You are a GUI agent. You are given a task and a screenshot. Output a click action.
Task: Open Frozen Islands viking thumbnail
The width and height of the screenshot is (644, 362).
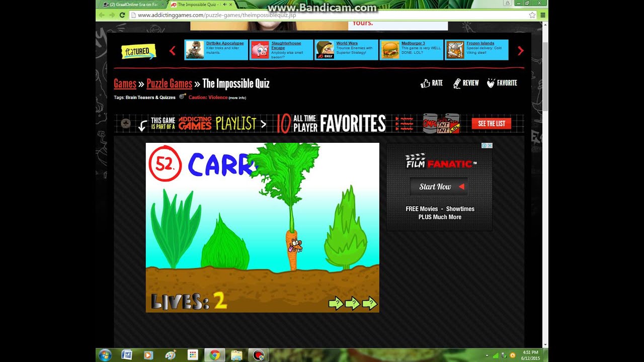point(455,50)
